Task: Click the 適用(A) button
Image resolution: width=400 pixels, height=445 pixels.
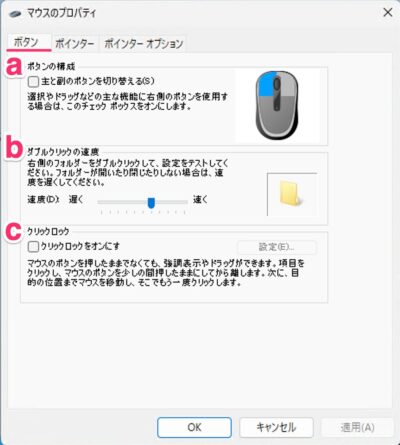Action: [x=357, y=427]
